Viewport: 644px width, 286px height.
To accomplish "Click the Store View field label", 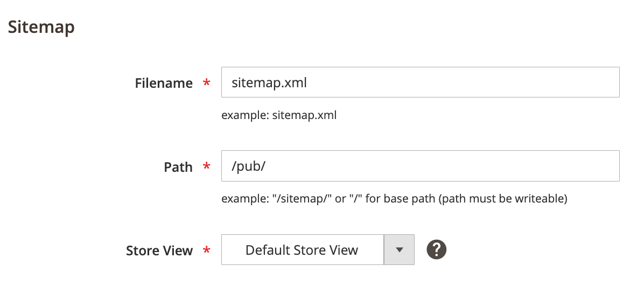I will click(x=159, y=250).
